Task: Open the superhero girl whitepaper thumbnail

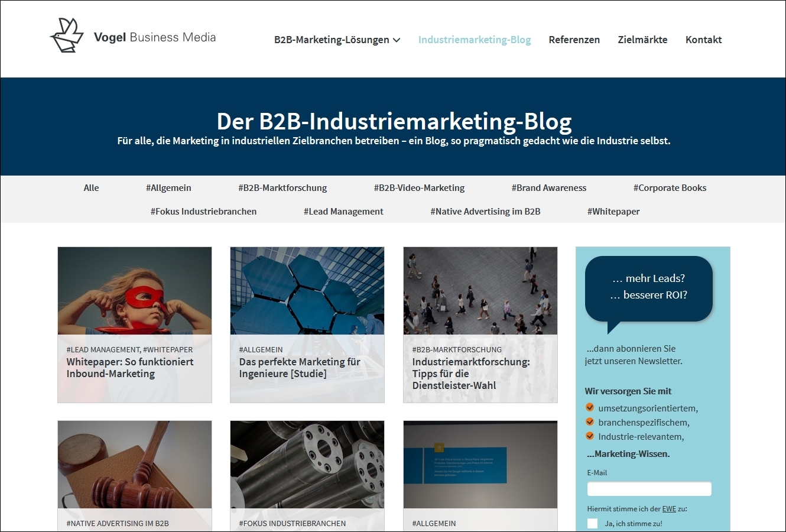Action: click(135, 291)
